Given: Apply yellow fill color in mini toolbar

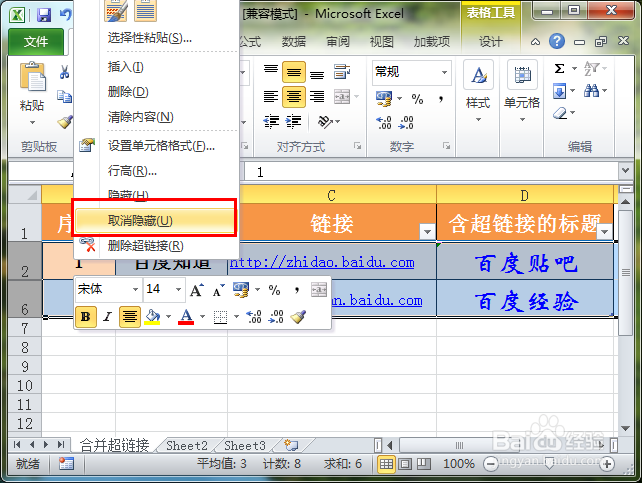Looking at the screenshot, I should pos(152,317).
